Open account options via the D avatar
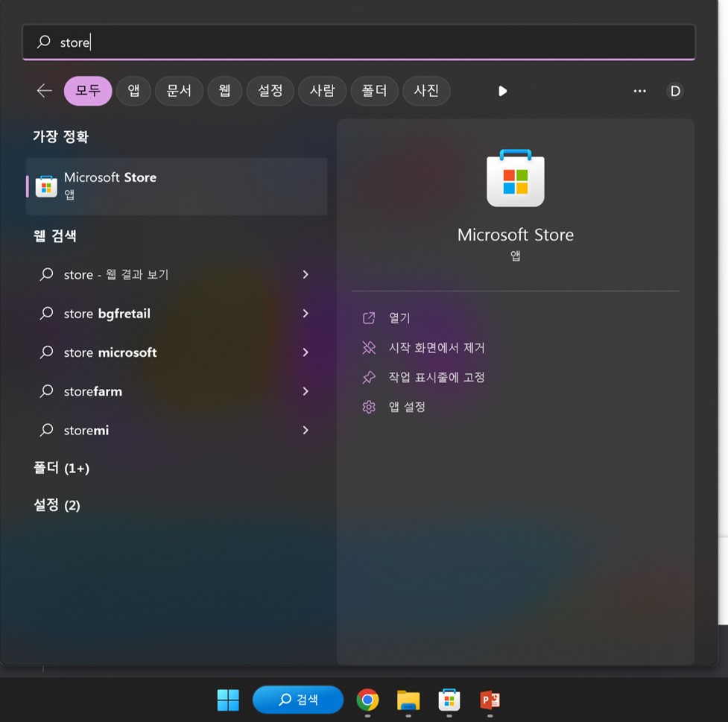This screenshot has width=728, height=722. pyautogui.click(x=674, y=90)
